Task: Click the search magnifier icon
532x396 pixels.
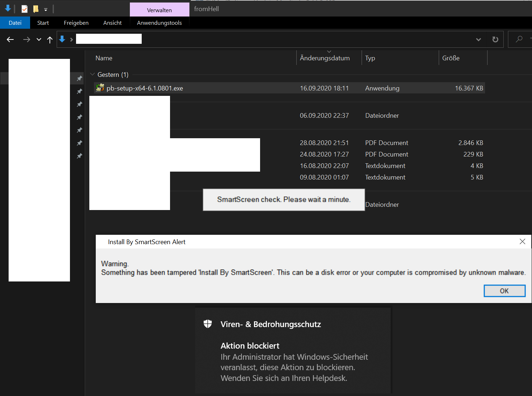Action: point(519,39)
